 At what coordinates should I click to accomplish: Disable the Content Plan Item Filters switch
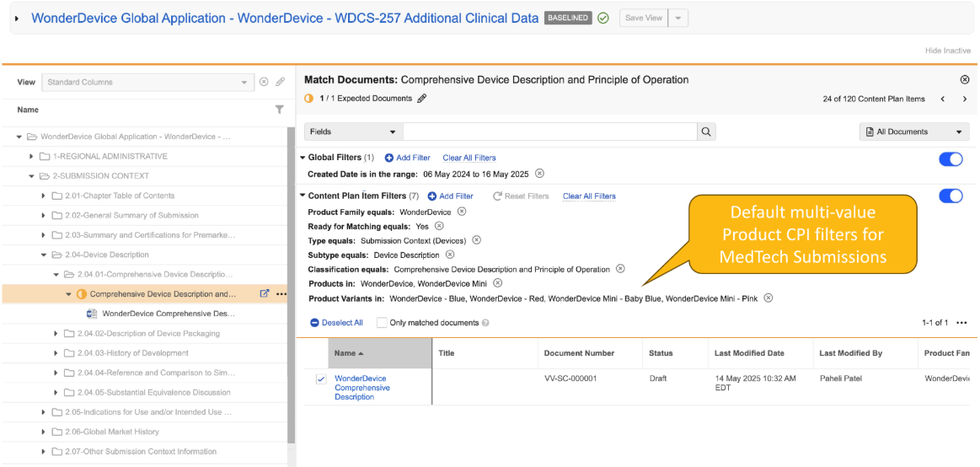click(x=951, y=196)
